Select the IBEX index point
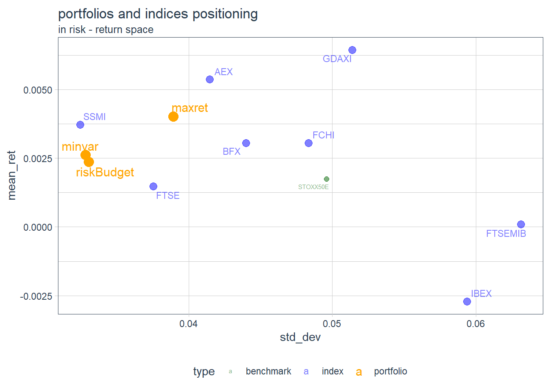Viewport: 549px width, 392px height. tap(467, 301)
